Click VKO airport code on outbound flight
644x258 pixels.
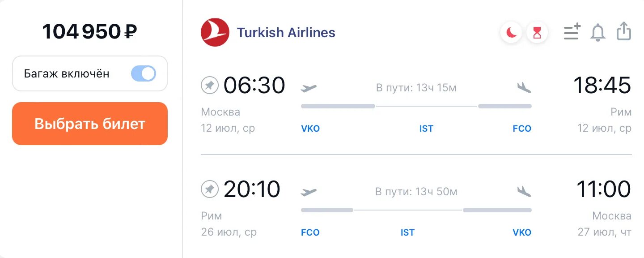[310, 129]
